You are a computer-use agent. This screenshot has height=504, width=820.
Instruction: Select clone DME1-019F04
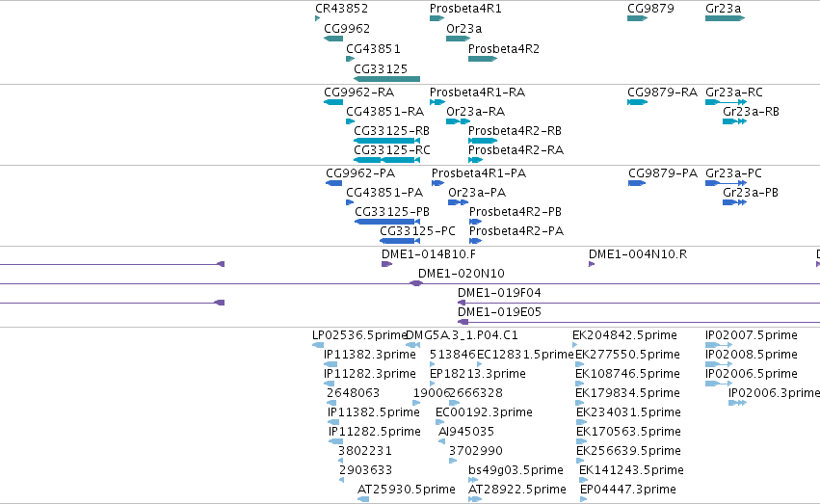639,304
